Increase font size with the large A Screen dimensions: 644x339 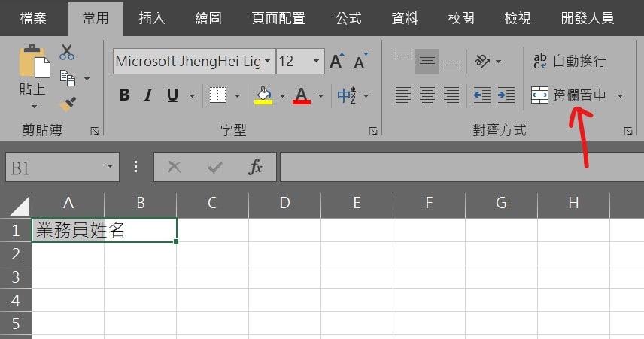coord(337,61)
